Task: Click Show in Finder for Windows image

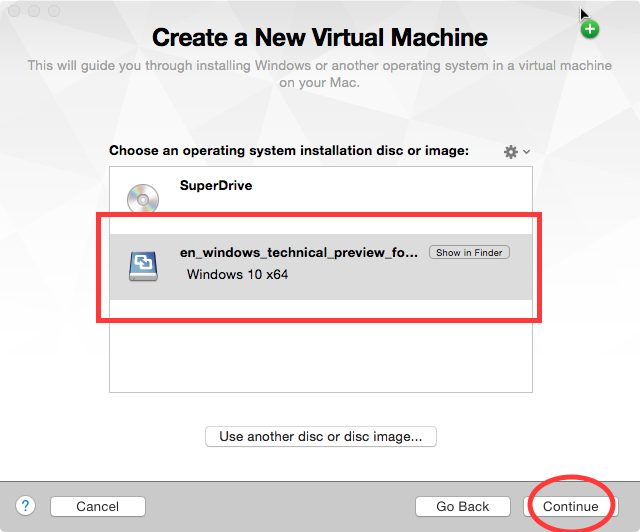Action: (x=469, y=252)
